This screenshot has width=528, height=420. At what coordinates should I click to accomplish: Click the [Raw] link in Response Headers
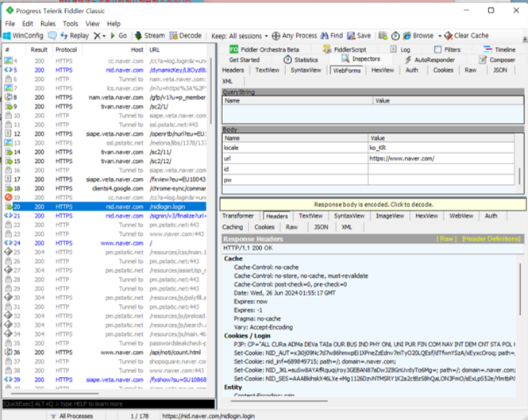[446, 239]
